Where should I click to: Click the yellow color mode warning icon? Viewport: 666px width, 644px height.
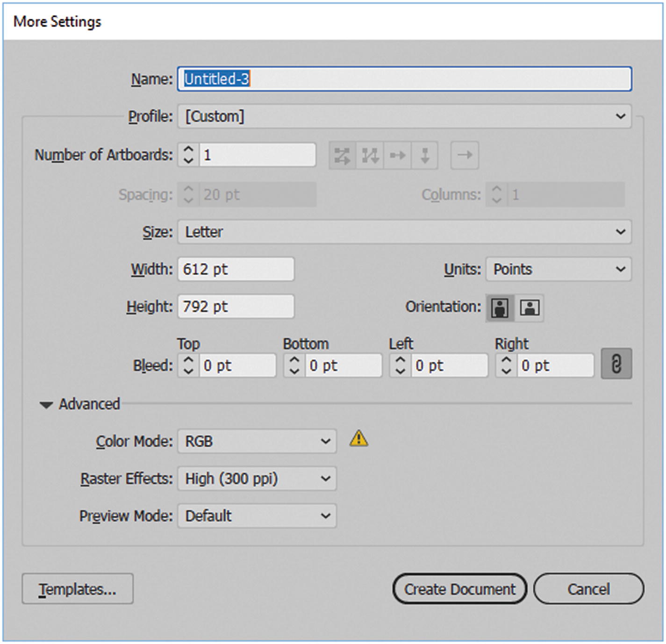point(358,439)
